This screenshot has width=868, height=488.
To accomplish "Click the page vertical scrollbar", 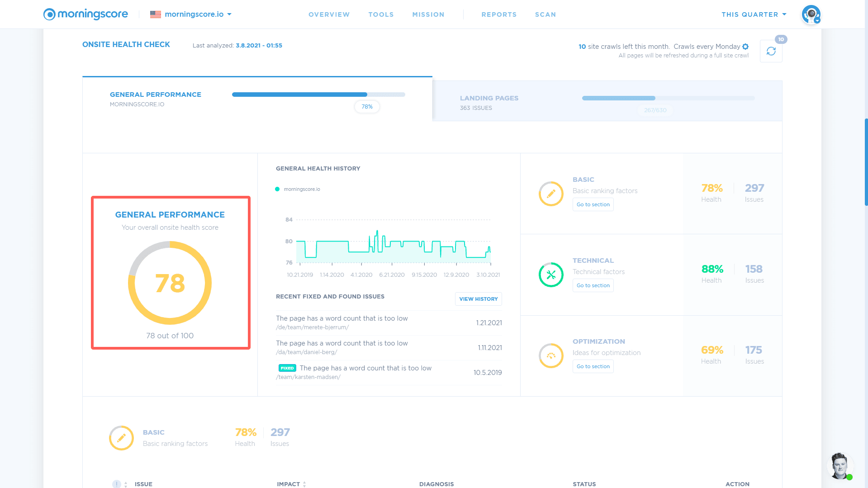I will 866,162.
